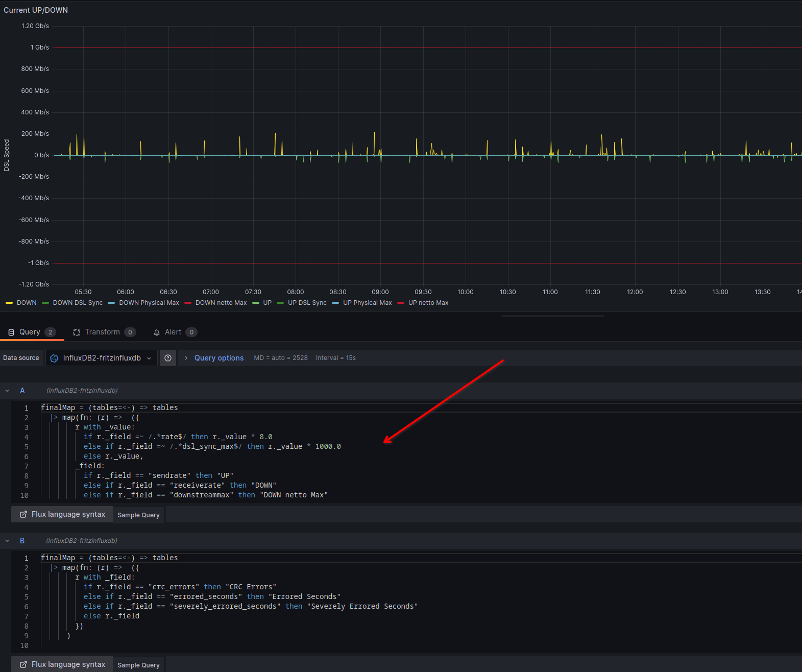This screenshot has height=672, width=802.
Task: Click the MD = auto = 2528 text
Action: [281, 358]
